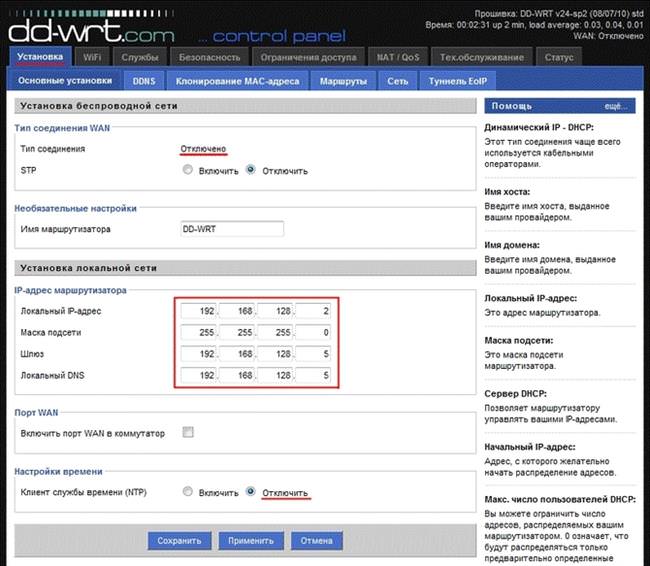Viewport: 650px width, 566px height.
Task: Click second octet of Маска подсети
Action: [x=237, y=332]
